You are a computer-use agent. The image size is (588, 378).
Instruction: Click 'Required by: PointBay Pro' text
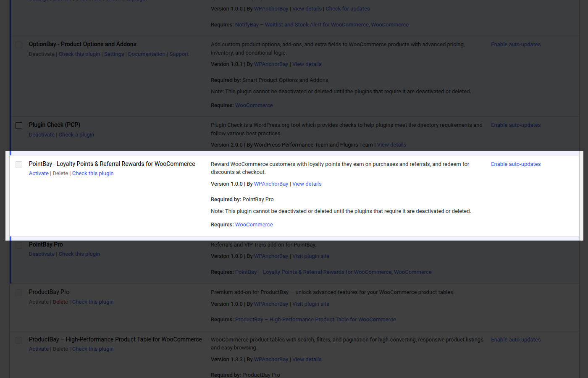242,199
